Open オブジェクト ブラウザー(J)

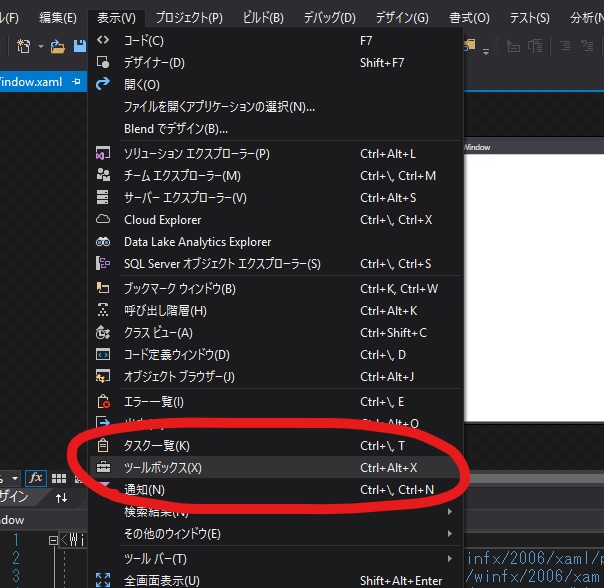click(x=275, y=376)
